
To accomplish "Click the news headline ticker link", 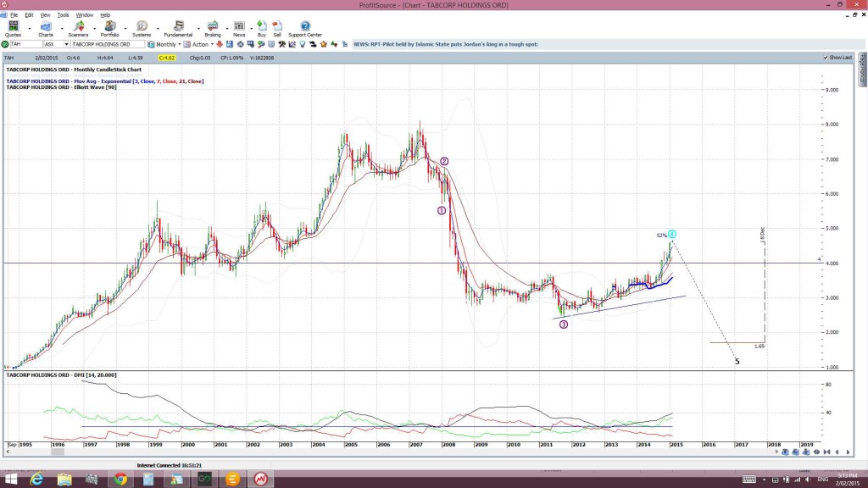I will coord(446,44).
